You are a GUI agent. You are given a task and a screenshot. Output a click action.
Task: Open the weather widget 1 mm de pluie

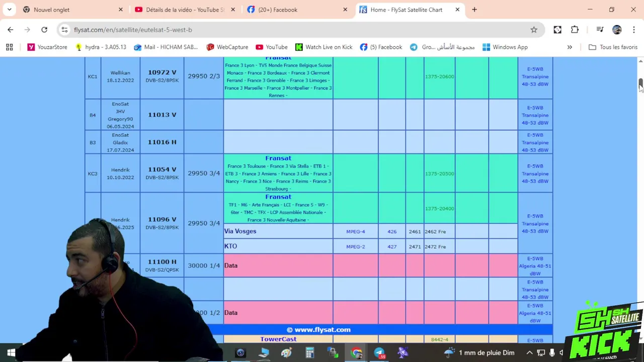pyautogui.click(x=479, y=353)
